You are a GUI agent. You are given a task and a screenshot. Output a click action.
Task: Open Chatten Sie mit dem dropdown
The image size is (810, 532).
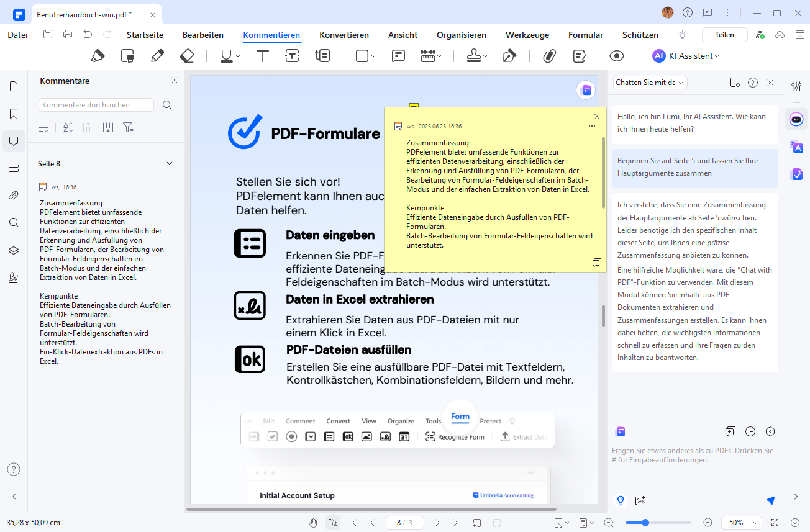(650, 83)
